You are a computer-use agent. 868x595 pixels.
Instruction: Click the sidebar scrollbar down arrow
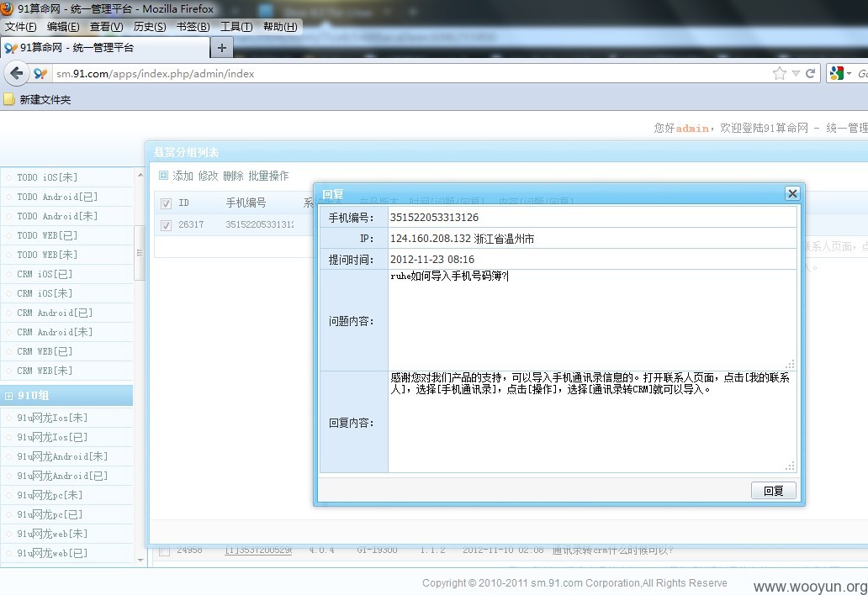[140, 561]
